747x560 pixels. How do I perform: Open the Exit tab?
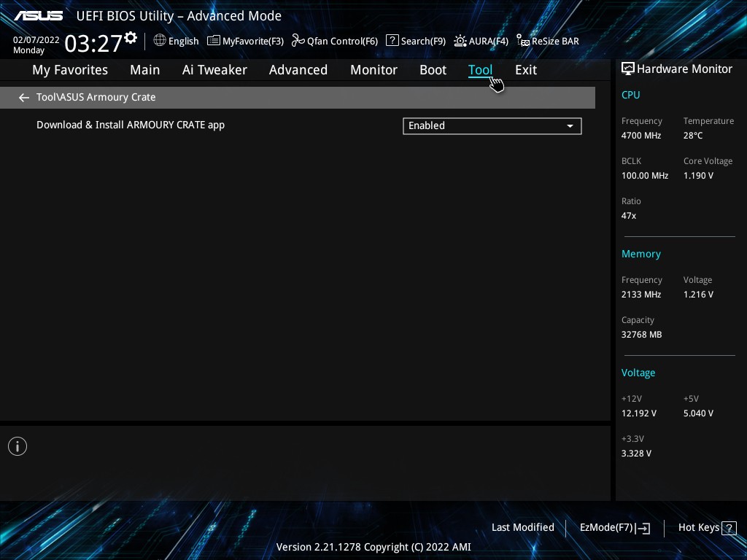point(526,70)
